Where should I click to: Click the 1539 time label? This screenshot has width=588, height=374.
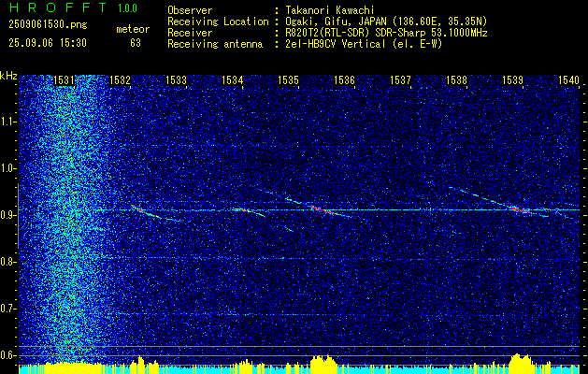tap(512, 79)
